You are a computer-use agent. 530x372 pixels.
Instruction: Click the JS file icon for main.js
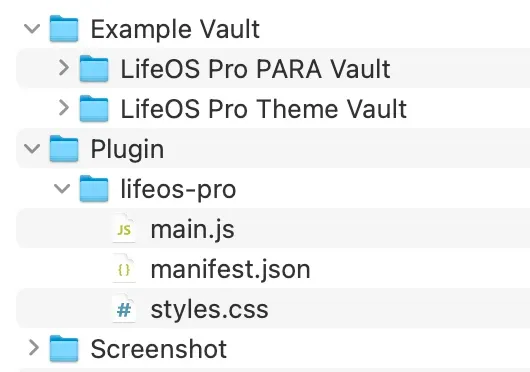(x=124, y=228)
